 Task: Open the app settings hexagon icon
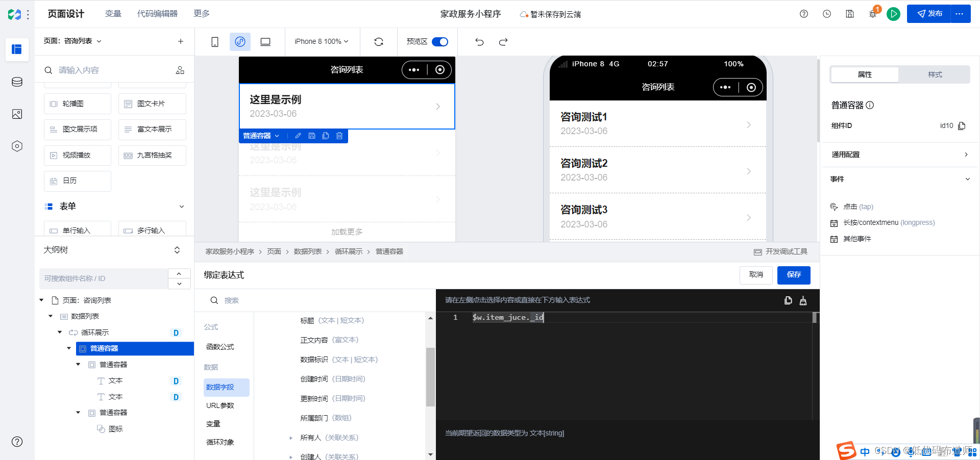click(x=17, y=146)
